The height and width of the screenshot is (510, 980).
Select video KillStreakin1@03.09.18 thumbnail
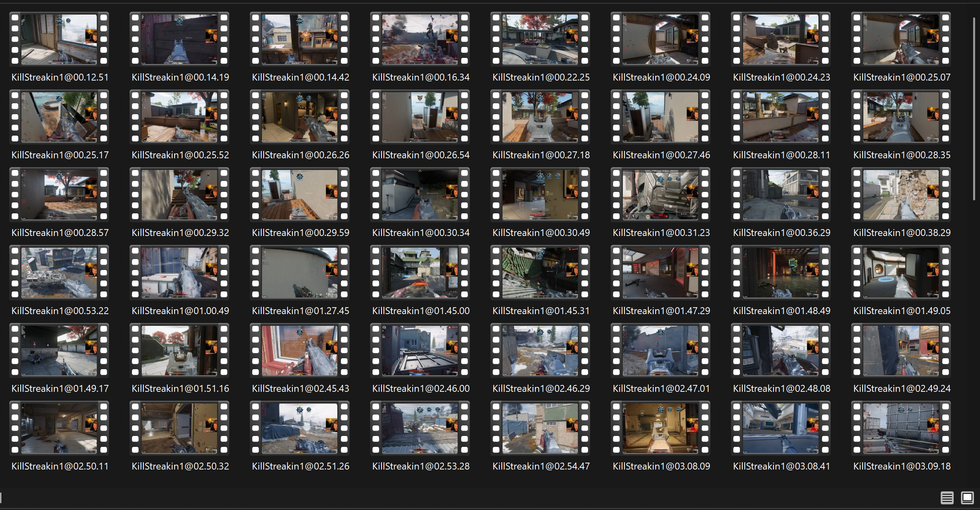point(901,428)
